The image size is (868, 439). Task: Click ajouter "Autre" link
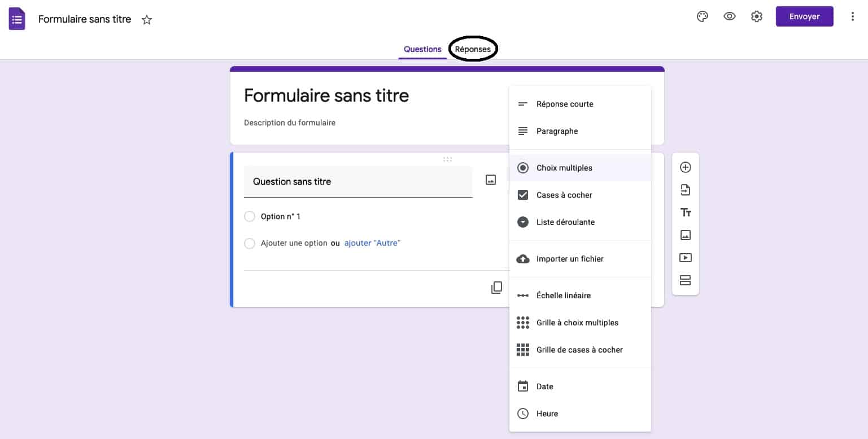tap(372, 243)
